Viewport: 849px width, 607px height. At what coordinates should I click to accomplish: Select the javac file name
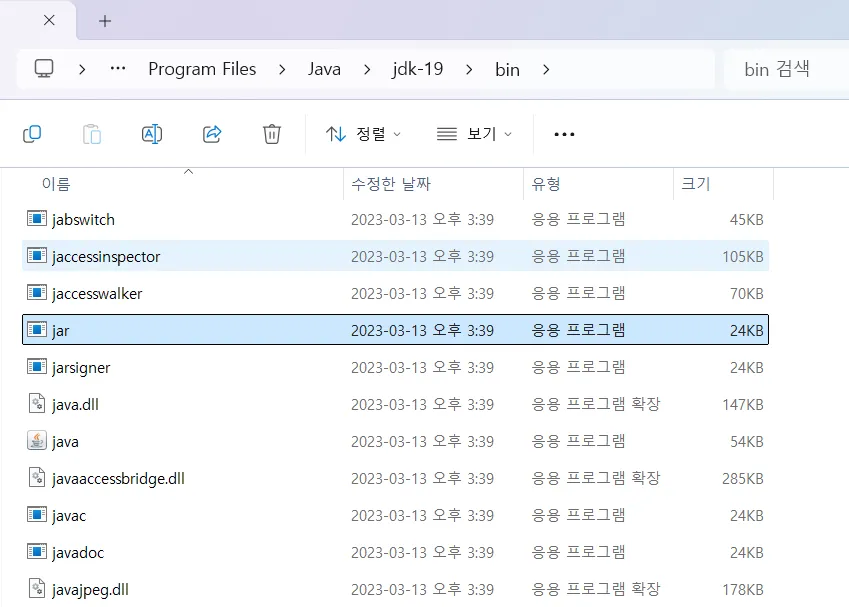click(x=69, y=515)
